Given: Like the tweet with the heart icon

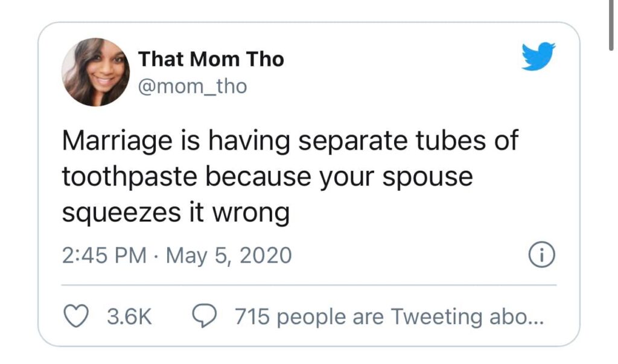Looking at the screenshot, I should (76, 316).
